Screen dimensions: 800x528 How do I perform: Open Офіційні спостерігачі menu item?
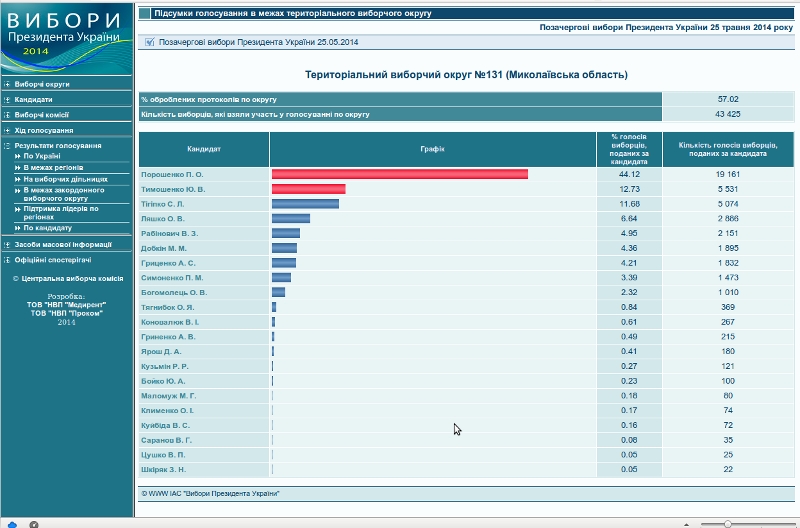[x=53, y=260]
